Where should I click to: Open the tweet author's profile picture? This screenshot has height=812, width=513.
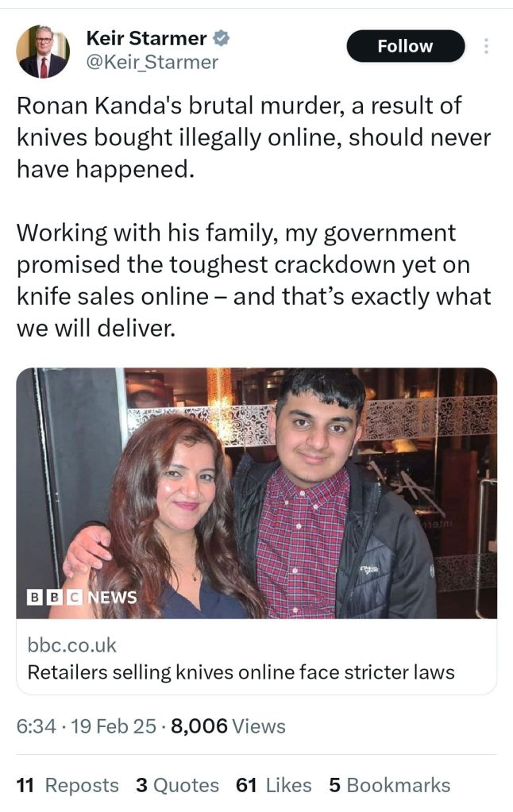click(x=43, y=52)
